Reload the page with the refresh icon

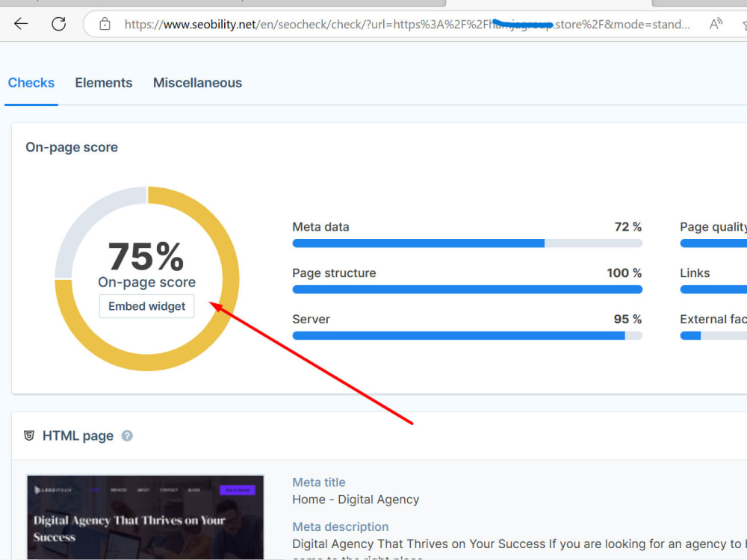58,24
